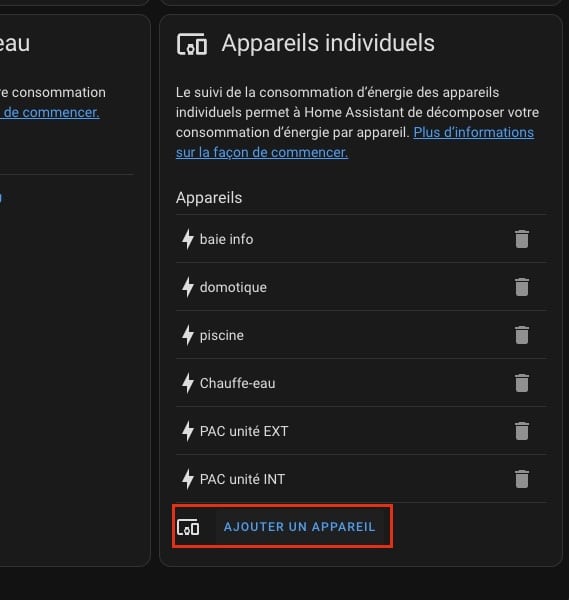Select the baie info list entry
Viewport: 569px width, 600px height.
pyautogui.click(x=361, y=239)
